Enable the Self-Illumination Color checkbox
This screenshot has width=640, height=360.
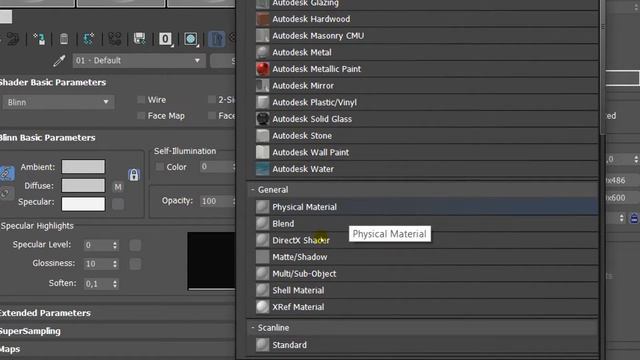(160, 167)
